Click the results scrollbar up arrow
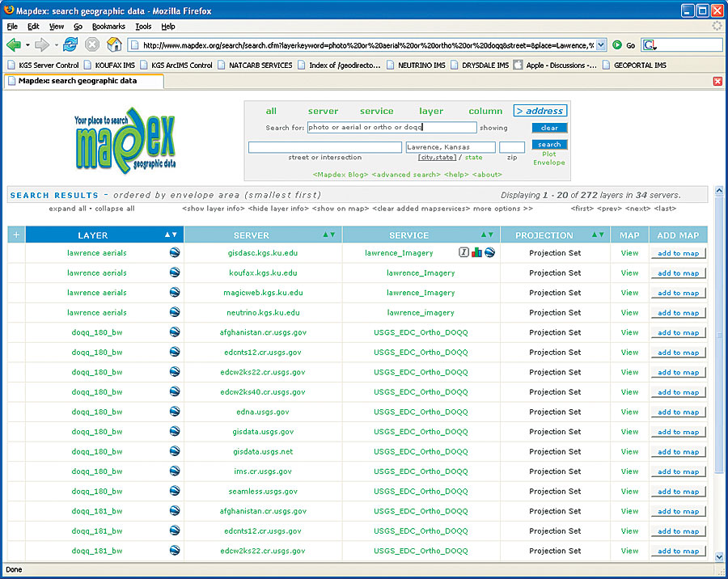728x579 pixels. click(x=719, y=190)
